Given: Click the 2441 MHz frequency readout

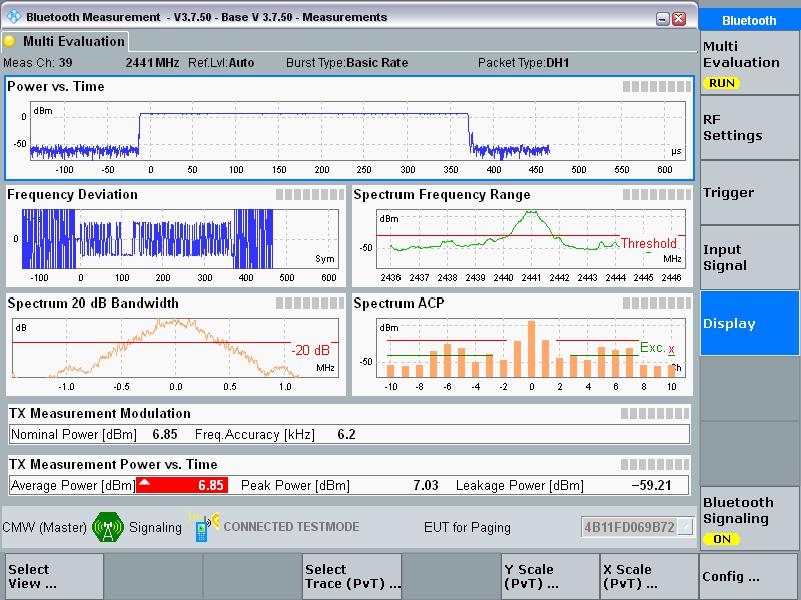Looking at the screenshot, I should [x=152, y=63].
